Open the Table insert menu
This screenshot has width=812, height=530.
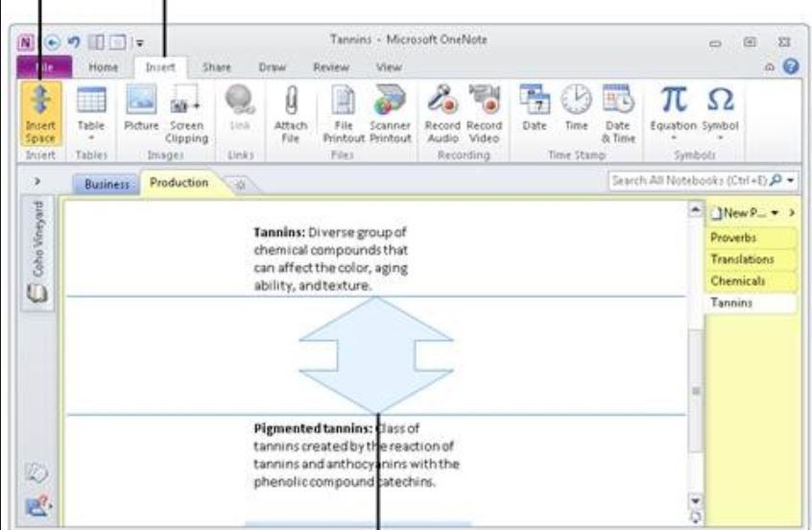pyautogui.click(x=91, y=113)
